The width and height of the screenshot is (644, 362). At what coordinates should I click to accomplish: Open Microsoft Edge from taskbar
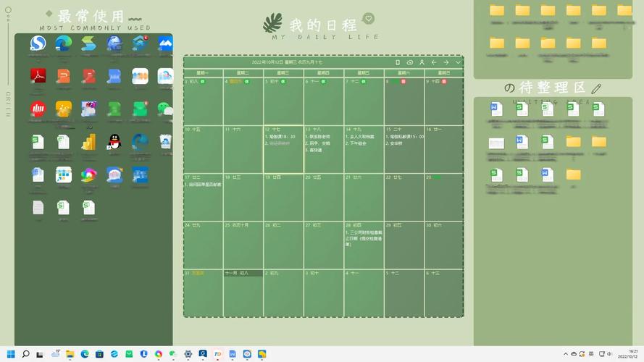click(x=85, y=354)
